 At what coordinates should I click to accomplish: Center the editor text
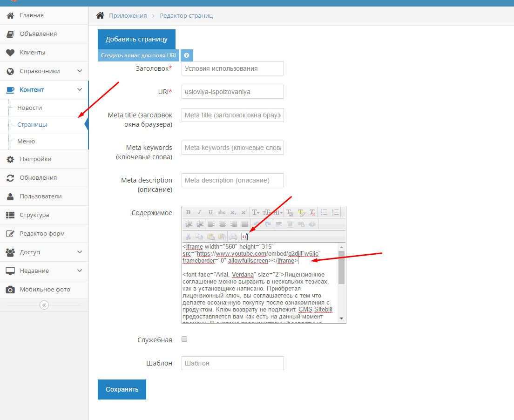[x=223, y=224]
